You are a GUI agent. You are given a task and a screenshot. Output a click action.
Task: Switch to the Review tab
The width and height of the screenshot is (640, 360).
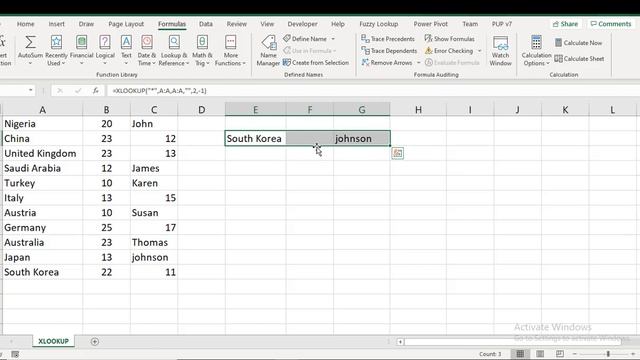[x=237, y=24]
